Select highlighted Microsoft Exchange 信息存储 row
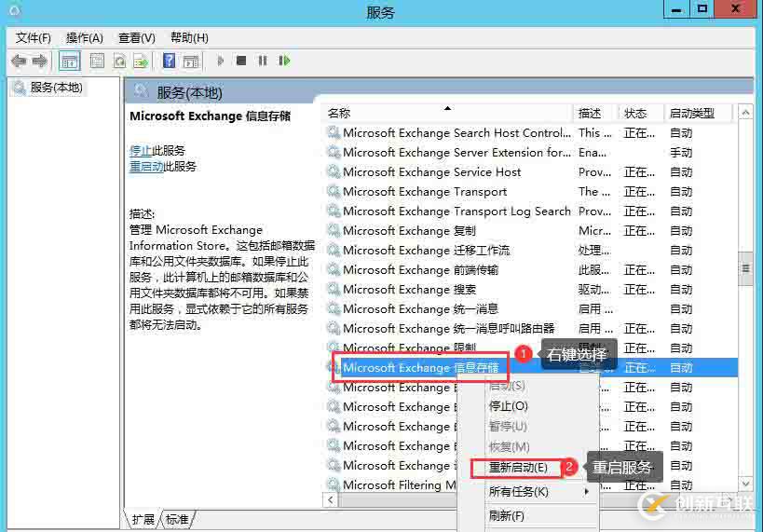The image size is (763, 532). click(529, 367)
